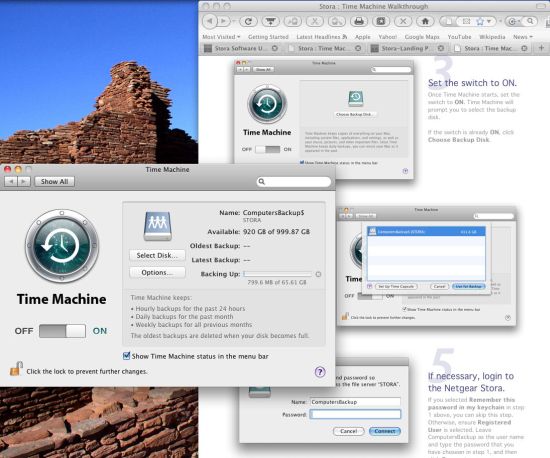The width and height of the screenshot is (550, 458).
Task: Click the Password field in webpage screenshot
Action: coord(355,415)
